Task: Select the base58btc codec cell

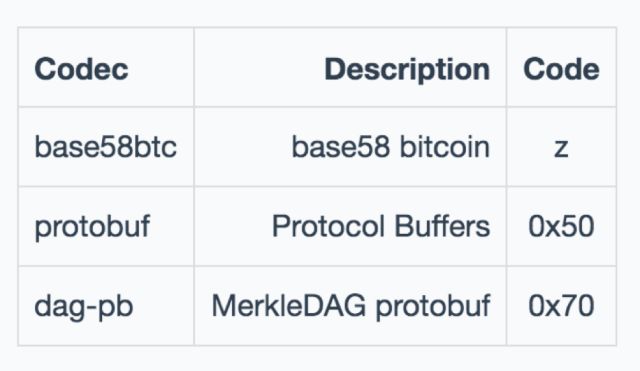Action: pyautogui.click(x=106, y=147)
